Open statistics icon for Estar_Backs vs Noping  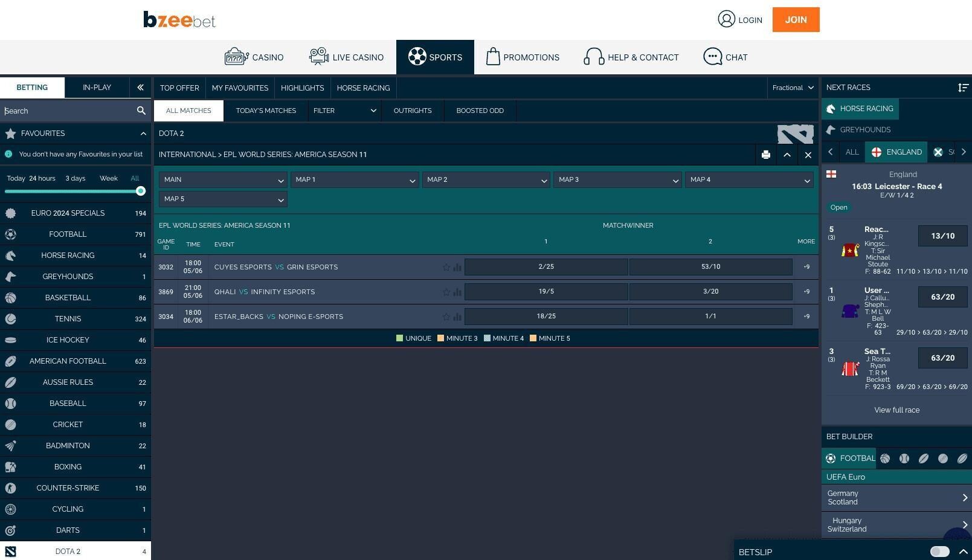tap(457, 317)
